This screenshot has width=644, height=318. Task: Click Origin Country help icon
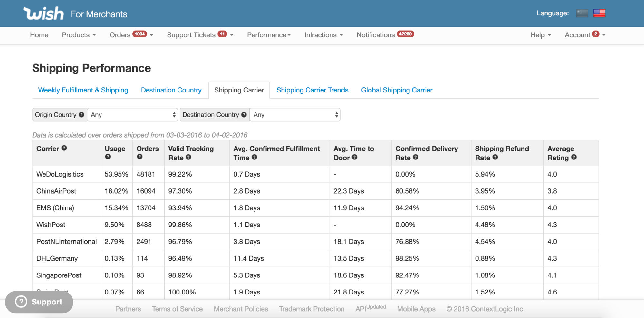pos(82,115)
